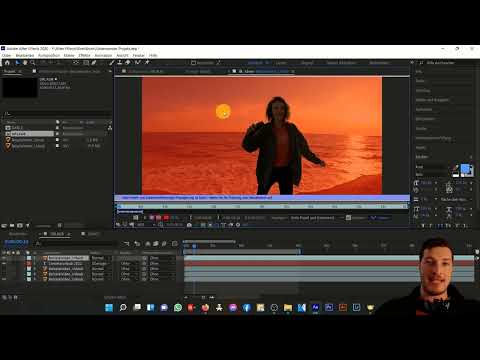This screenshot has width=480, height=360.
Task: Open track matte dropdown of layer 2
Action: (128, 263)
